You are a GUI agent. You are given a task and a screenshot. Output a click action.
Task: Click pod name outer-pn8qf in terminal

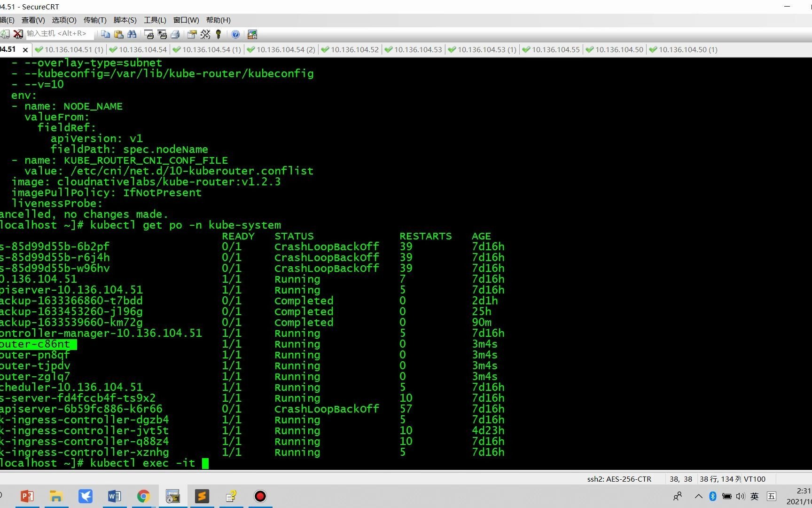35,355
